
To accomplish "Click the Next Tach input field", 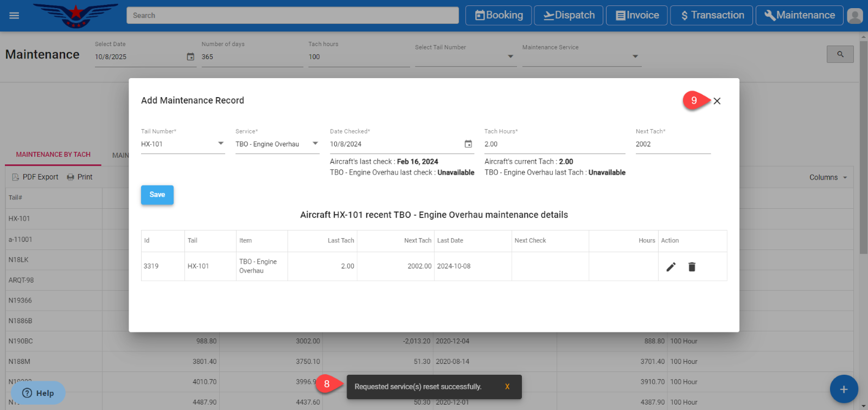I will tap(673, 144).
